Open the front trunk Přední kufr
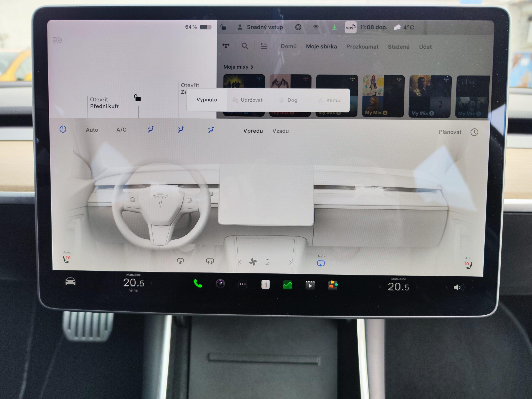The height and width of the screenshot is (399, 532). click(x=104, y=103)
